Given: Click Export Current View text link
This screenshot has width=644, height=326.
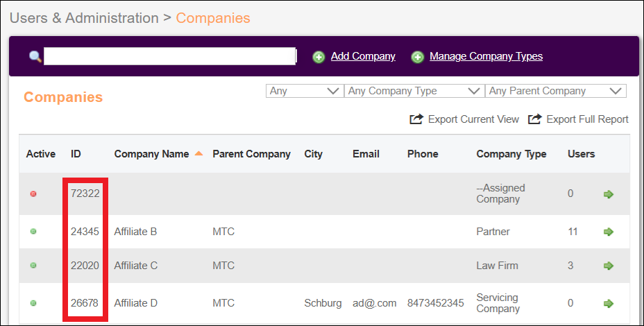Looking at the screenshot, I should click(x=473, y=119).
